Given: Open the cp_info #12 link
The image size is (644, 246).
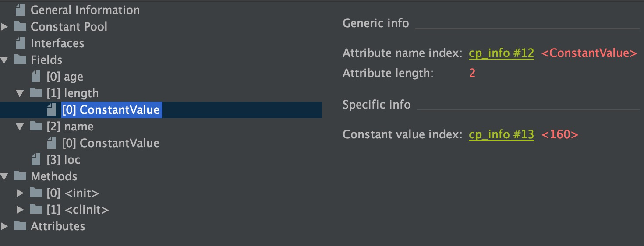Looking at the screenshot, I should click(501, 53).
